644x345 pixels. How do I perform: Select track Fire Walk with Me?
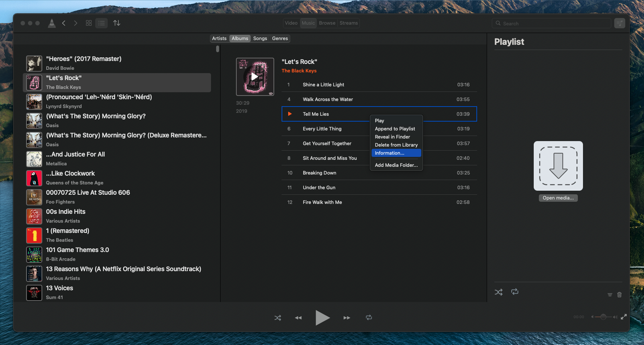coord(379,202)
